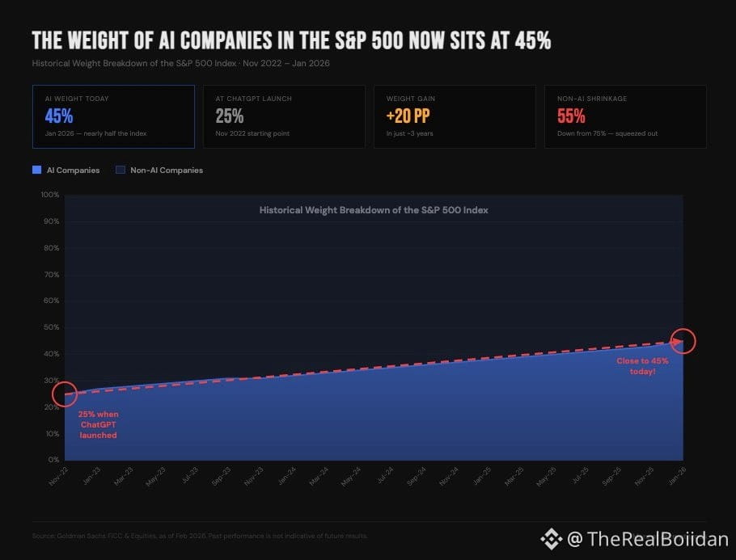Click the Jul-23 x-axis label
Viewport: 736px width, 560px height.
(188, 477)
